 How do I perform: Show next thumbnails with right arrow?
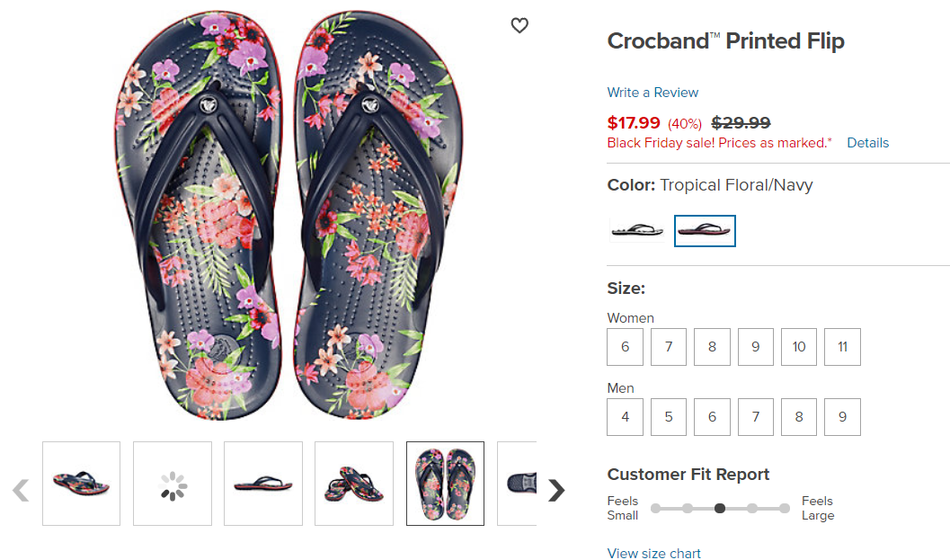coord(556,490)
